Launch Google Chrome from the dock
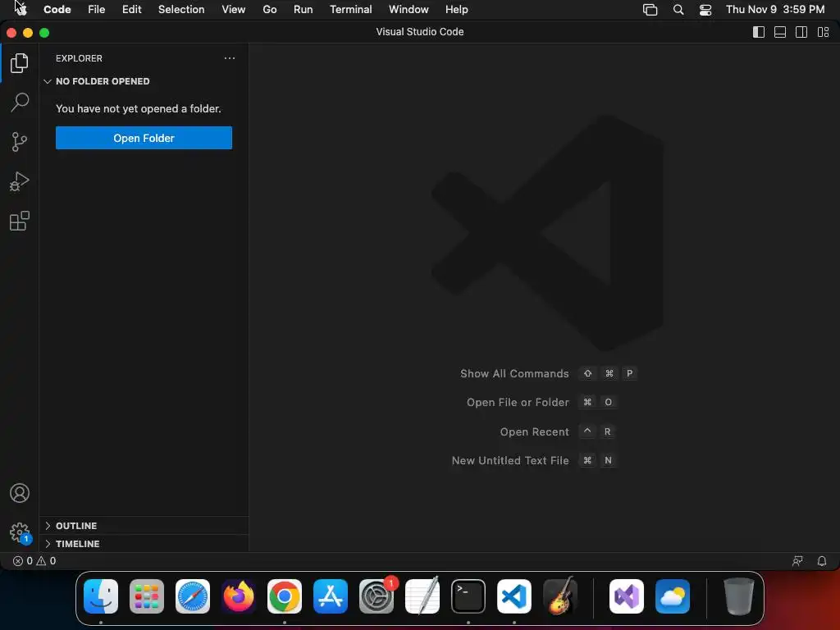This screenshot has width=840, height=630. point(285,596)
